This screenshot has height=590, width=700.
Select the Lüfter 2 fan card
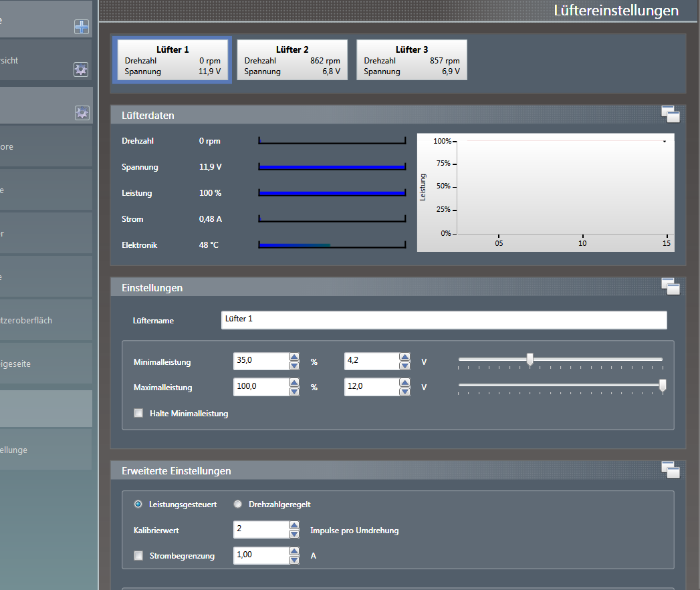point(292,60)
